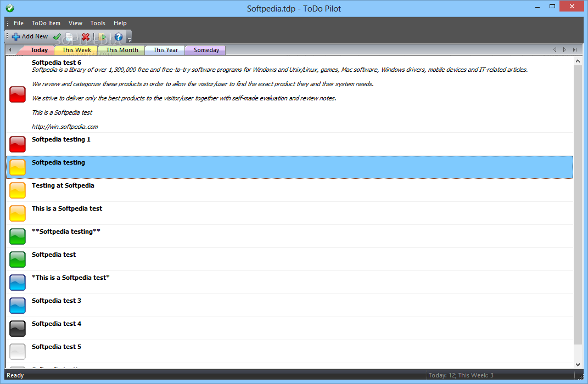Jump to first tab with arrow icon

coord(9,49)
